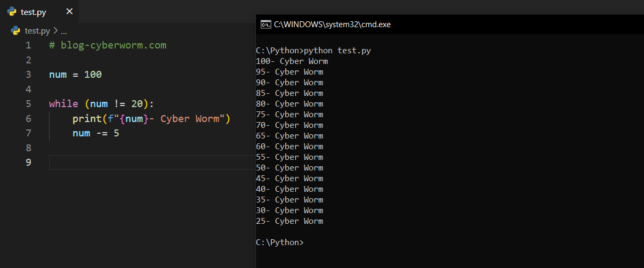Click the final C:\Python> prompt in cmd
644x268 pixels.
(279, 242)
